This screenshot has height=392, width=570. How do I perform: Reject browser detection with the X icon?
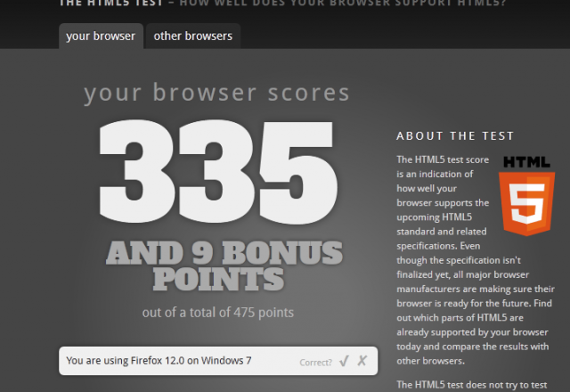(x=362, y=361)
